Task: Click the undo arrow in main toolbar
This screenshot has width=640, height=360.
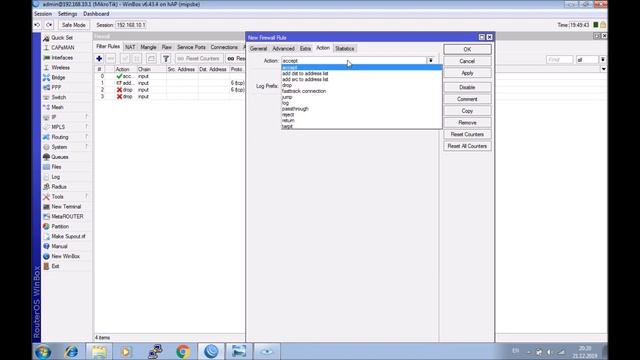Action: tap(37, 25)
